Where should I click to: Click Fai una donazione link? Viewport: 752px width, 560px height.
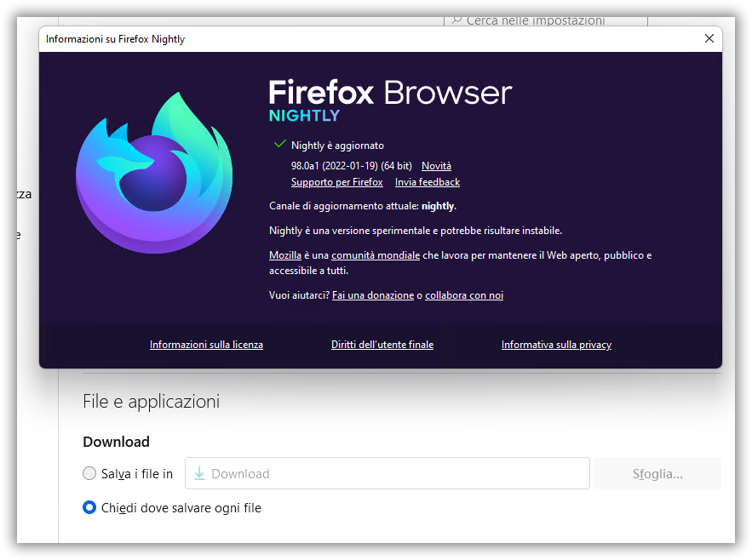click(373, 295)
